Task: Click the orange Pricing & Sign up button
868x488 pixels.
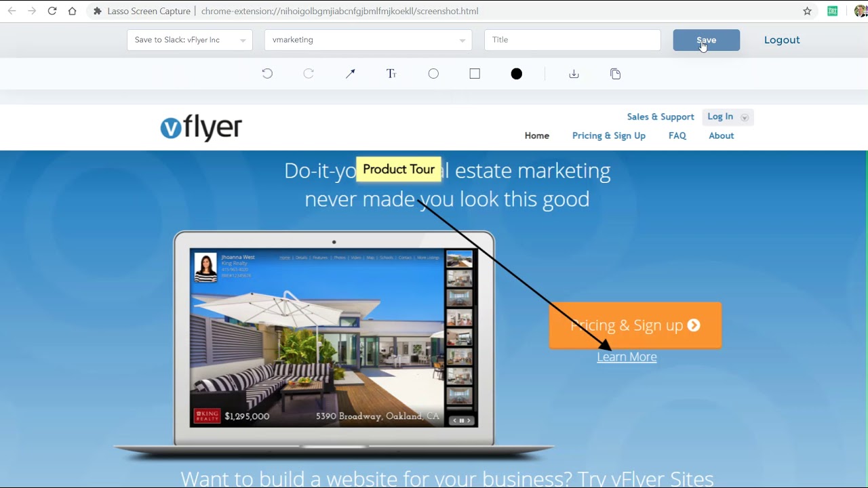Action: pos(635,325)
